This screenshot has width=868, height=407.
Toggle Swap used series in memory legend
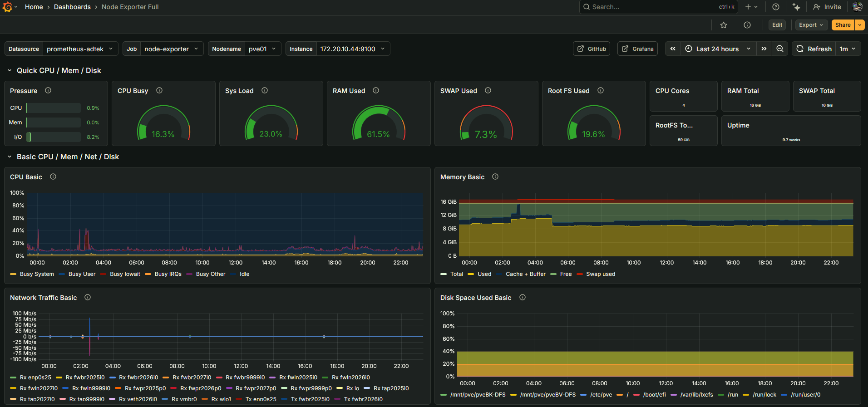pos(600,274)
